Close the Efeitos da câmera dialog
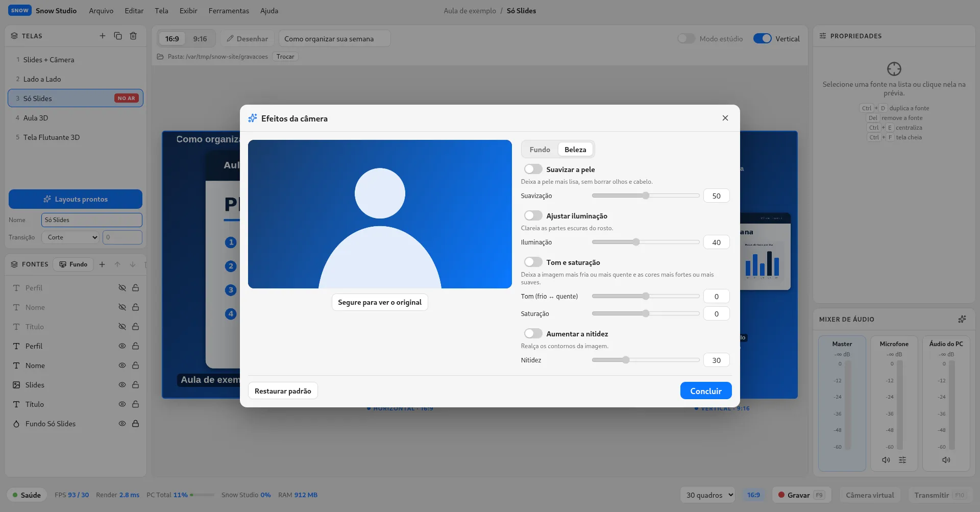980x512 pixels. point(725,118)
